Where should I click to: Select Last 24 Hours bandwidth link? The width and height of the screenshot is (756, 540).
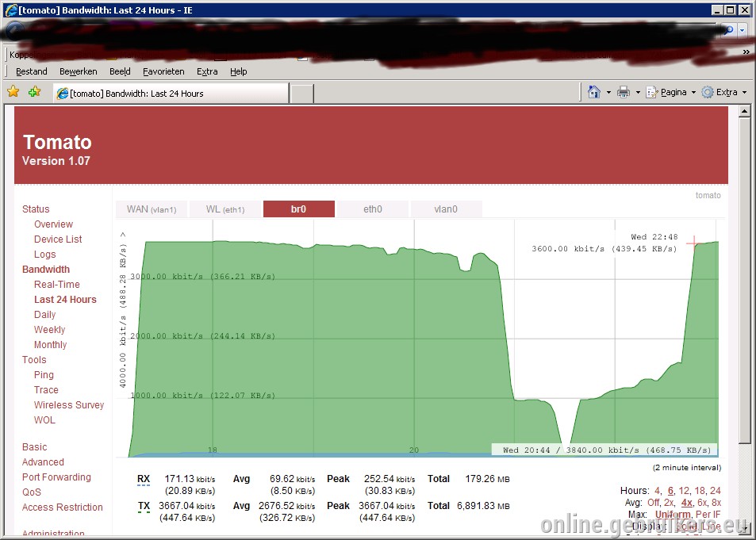[x=65, y=300]
